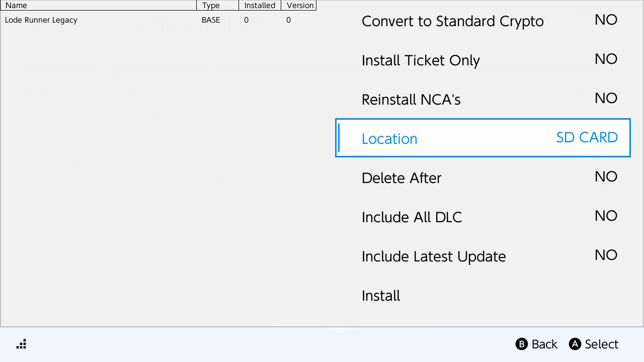Change the SD CARD location value
This screenshot has width=644, height=362.
click(x=587, y=138)
